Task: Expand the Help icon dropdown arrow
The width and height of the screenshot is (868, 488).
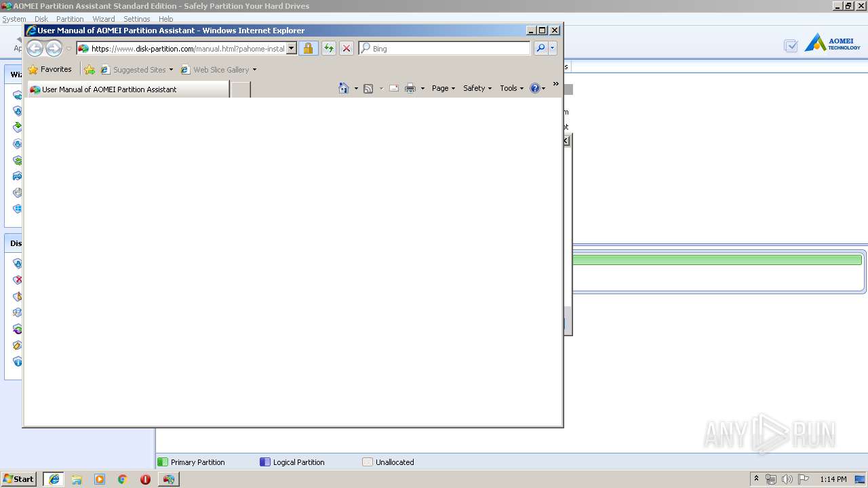Action: tap(544, 89)
